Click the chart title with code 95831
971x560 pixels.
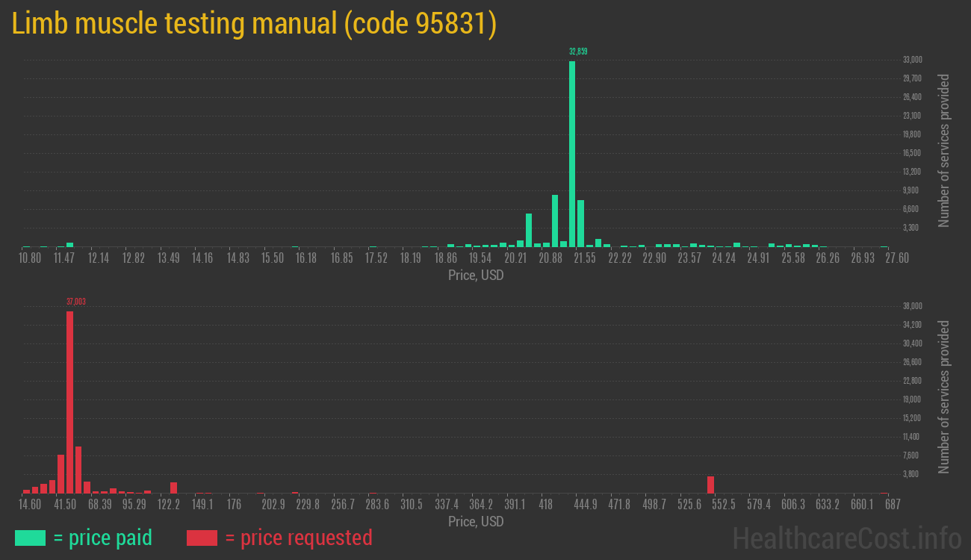(x=254, y=24)
